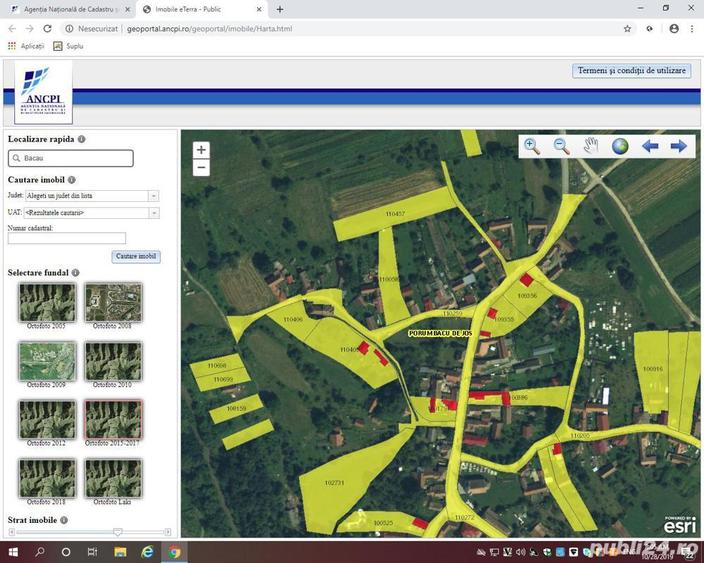Click the Localizare rapida search field
This screenshot has height=563, width=704.
coord(70,158)
